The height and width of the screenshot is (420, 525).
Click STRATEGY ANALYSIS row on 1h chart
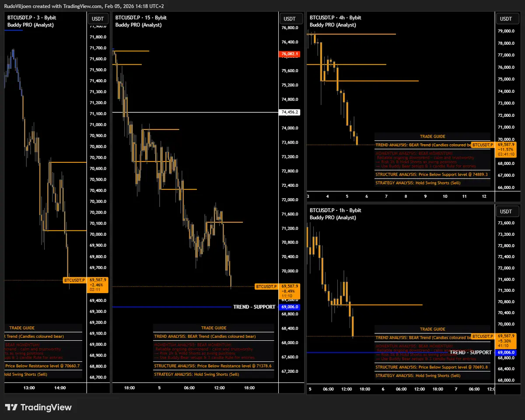433,376
